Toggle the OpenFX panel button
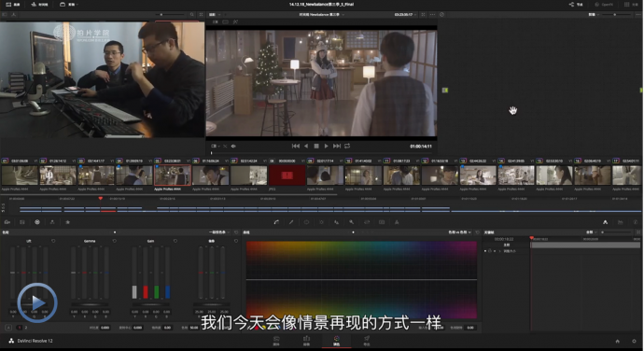The height and width of the screenshot is (351, 644). pos(604,5)
